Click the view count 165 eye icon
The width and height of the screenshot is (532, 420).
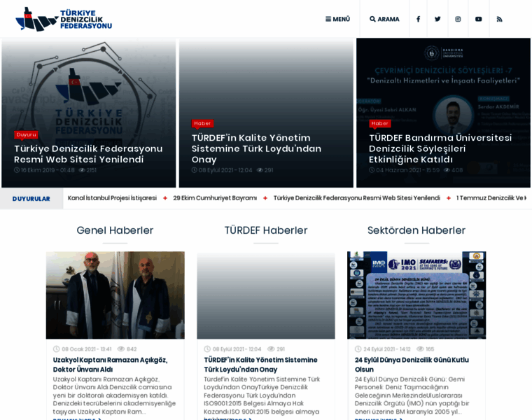(x=420, y=349)
